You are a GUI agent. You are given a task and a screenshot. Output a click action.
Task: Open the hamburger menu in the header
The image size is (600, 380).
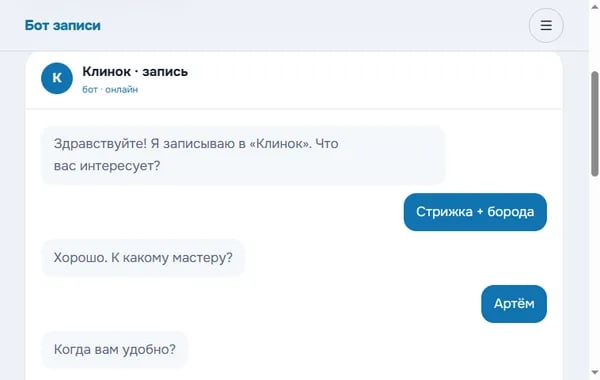point(546,25)
